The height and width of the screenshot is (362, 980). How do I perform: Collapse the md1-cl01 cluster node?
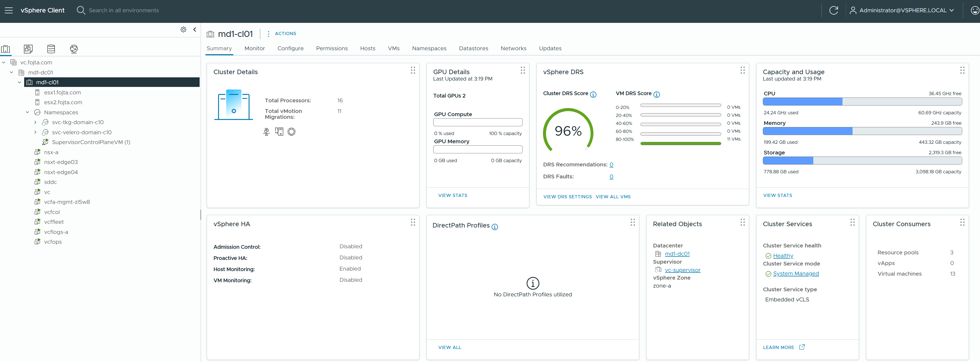click(19, 82)
